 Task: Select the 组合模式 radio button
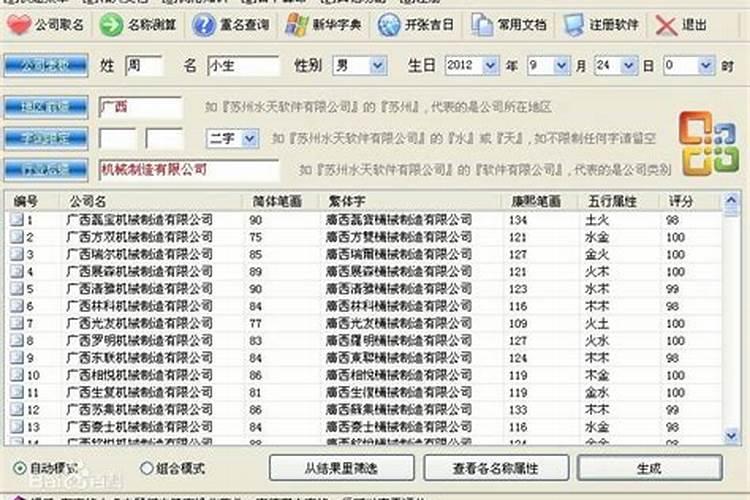point(147,468)
